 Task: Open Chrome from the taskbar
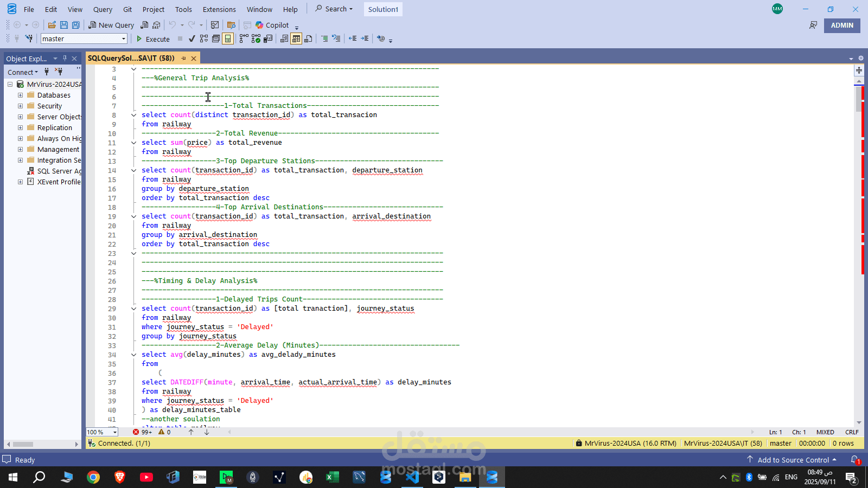(93, 477)
